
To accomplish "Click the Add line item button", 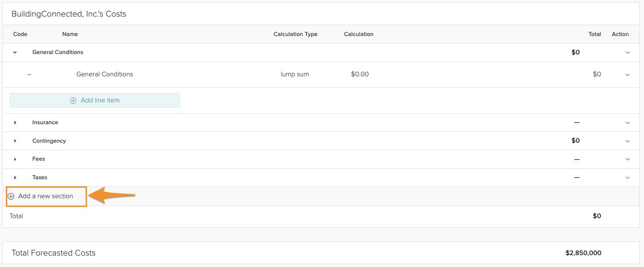I will (x=95, y=101).
